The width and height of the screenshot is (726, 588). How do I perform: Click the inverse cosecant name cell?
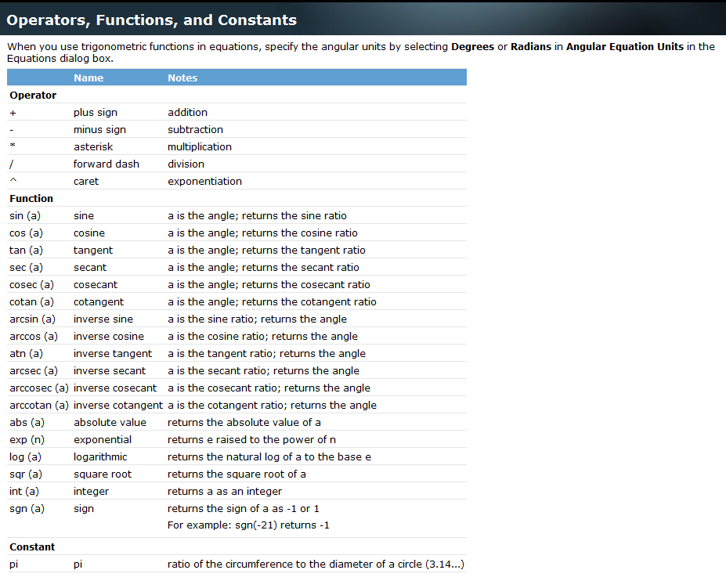coord(115,388)
